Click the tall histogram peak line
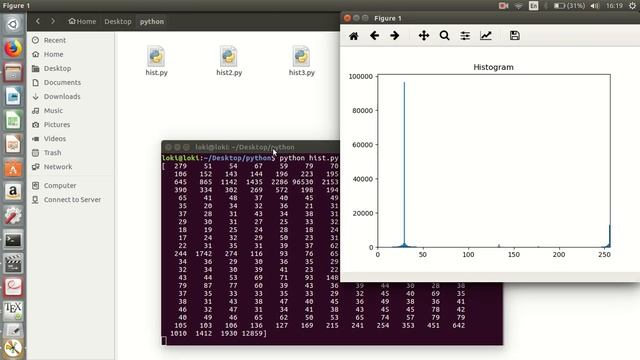The image size is (640, 360). [x=404, y=163]
